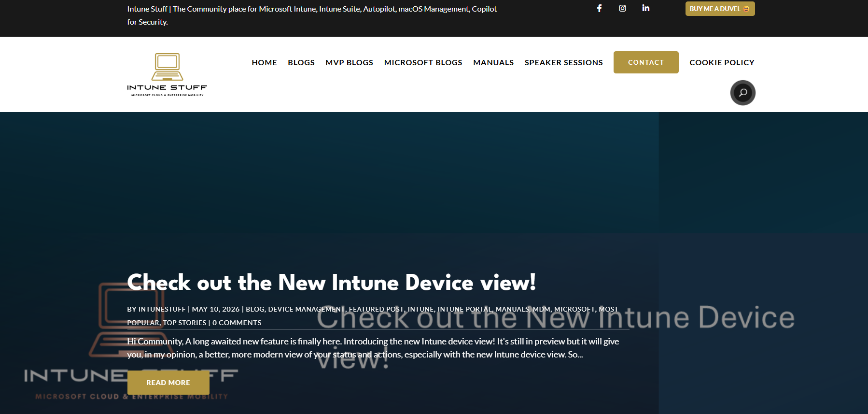Screen dimensions: 868x414
Task: Click the Intune Stuff laptop logo
Action: tap(167, 74)
